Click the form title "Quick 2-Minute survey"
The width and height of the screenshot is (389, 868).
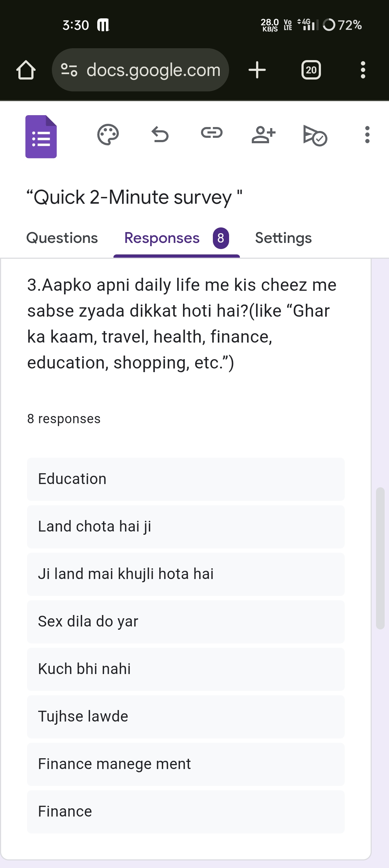(134, 198)
